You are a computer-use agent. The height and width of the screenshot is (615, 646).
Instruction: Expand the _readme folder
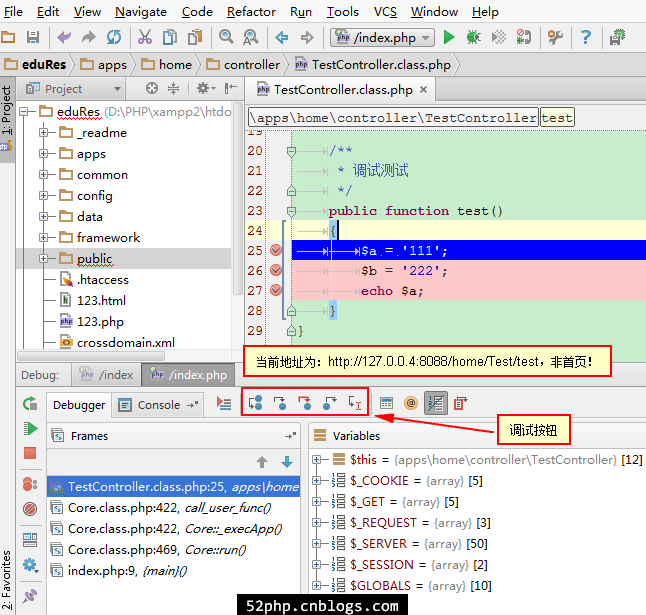[43, 133]
